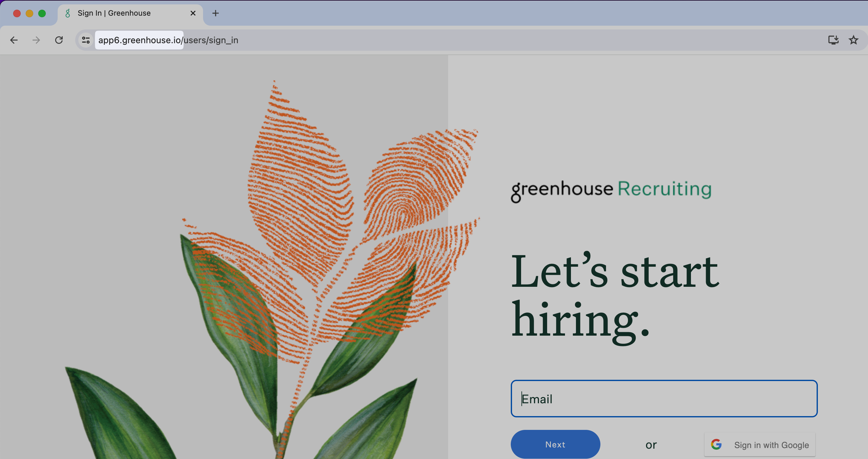Reload the Greenhouse sign-in page
The height and width of the screenshot is (459, 868).
pyautogui.click(x=59, y=40)
